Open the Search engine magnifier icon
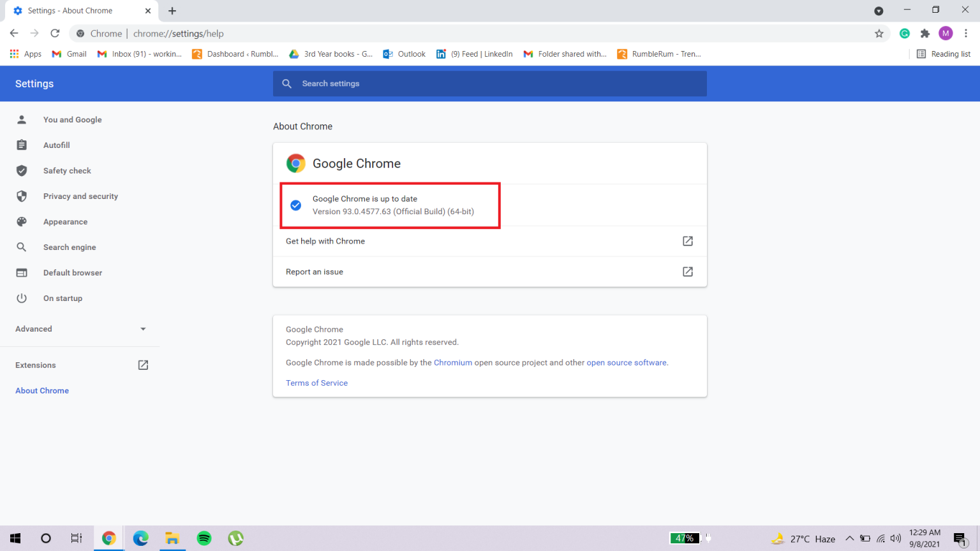The image size is (980, 551). (x=22, y=247)
